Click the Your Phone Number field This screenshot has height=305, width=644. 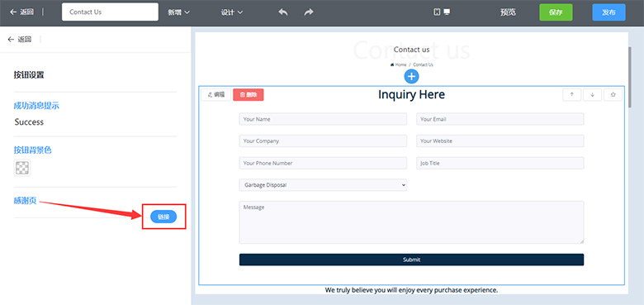click(x=323, y=163)
